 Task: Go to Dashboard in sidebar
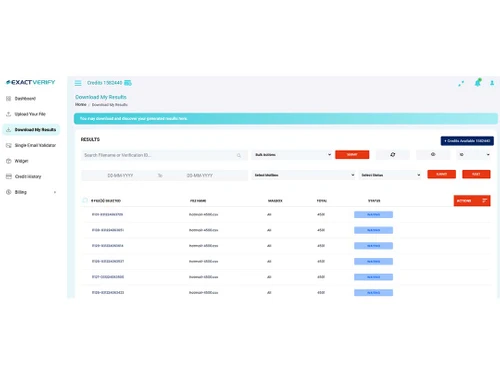[25, 99]
